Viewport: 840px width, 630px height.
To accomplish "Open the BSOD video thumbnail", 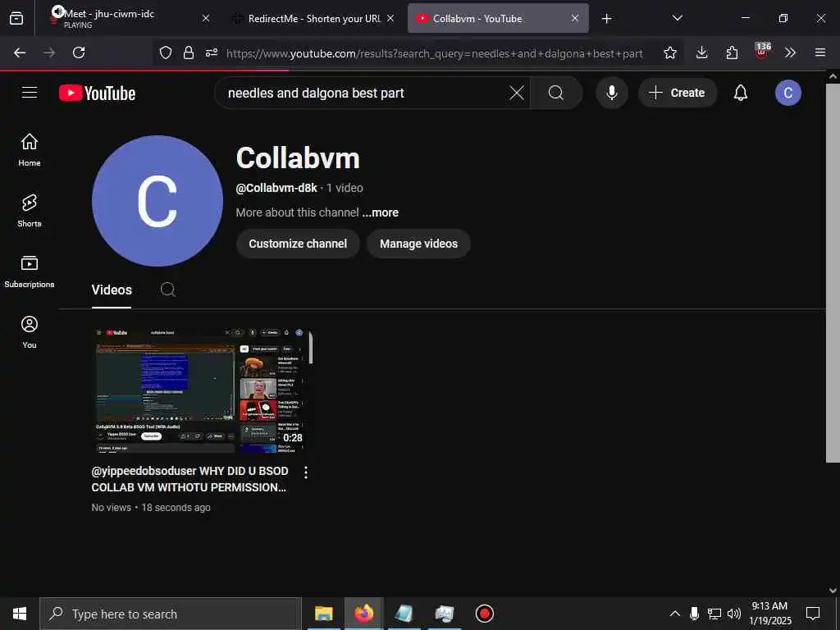I will pyautogui.click(x=202, y=390).
